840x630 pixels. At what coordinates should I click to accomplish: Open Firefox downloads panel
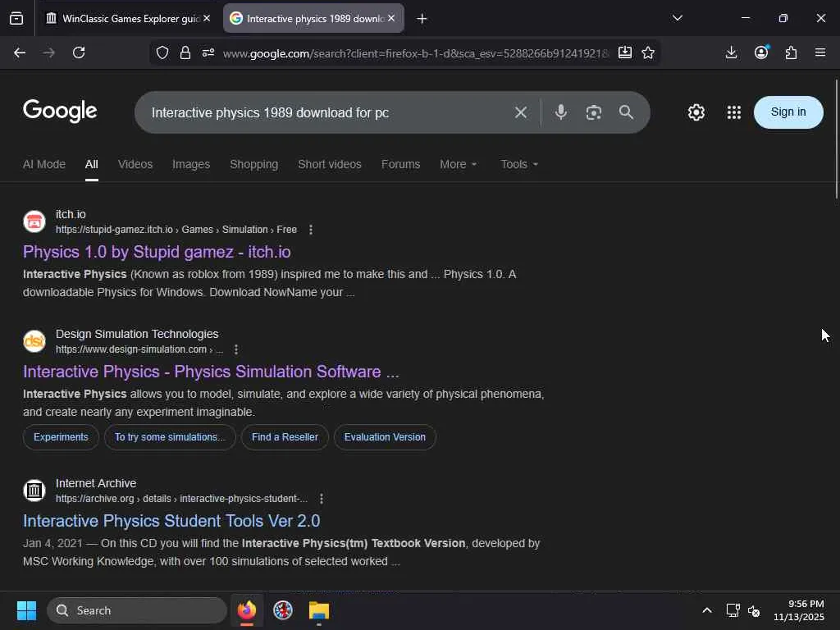731,52
